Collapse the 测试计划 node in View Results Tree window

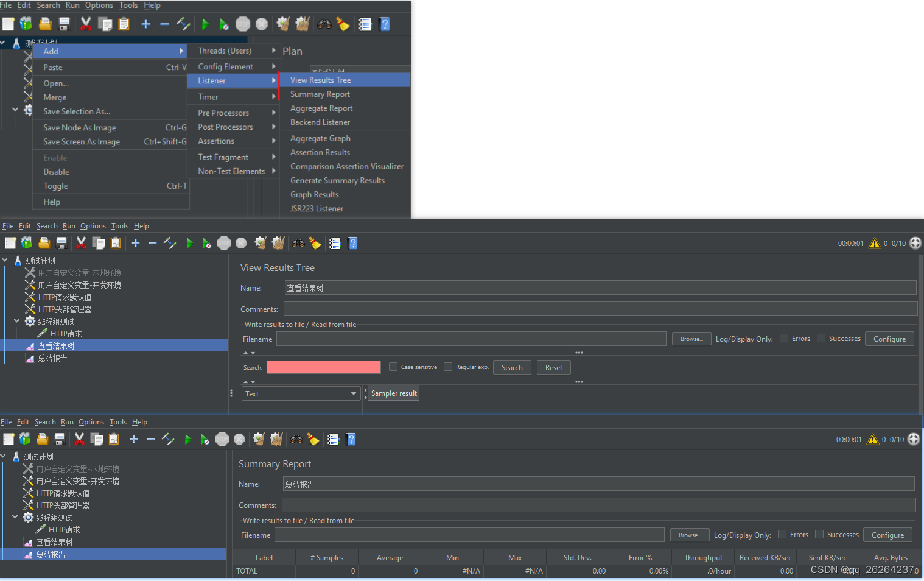coord(5,260)
